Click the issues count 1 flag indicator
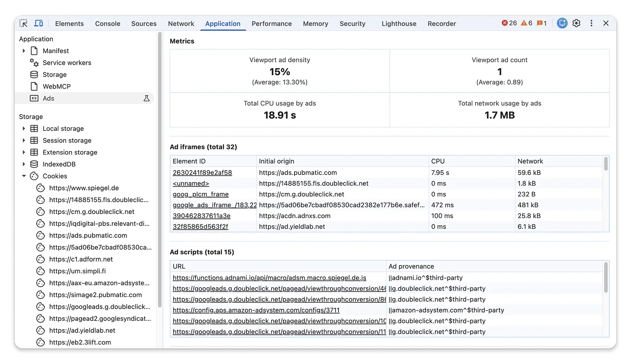The width and height of the screenshot is (631, 364). tap(542, 23)
